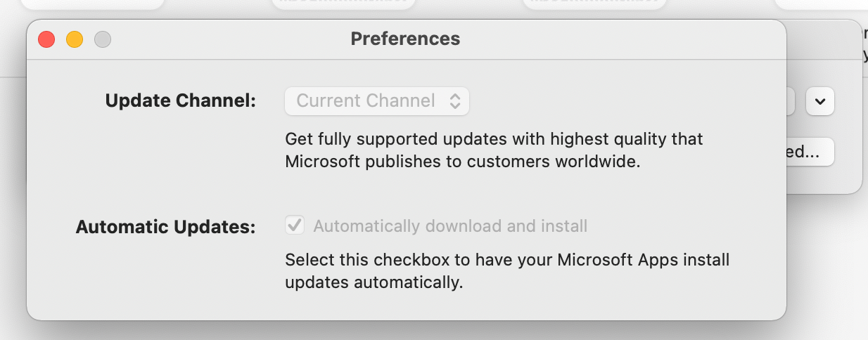Close Preferences with the red button
This screenshot has height=340, width=868.
(46, 39)
